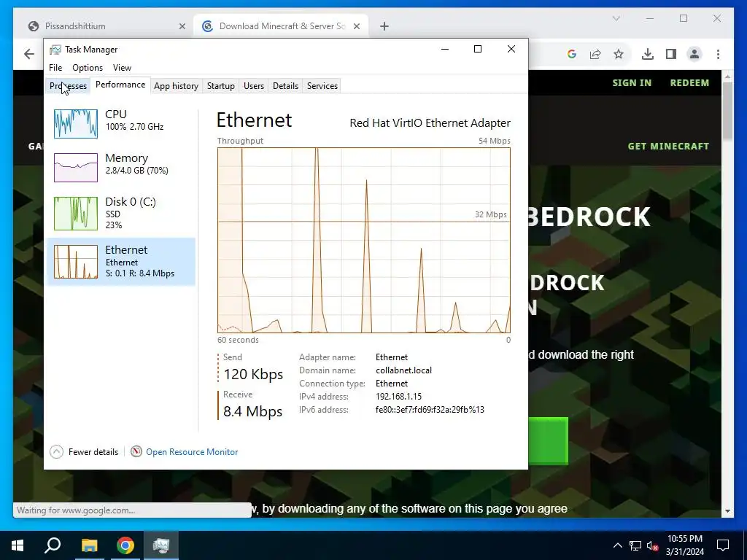Open File Explorer from the taskbar
The width and height of the screenshot is (747, 560).
click(89, 545)
